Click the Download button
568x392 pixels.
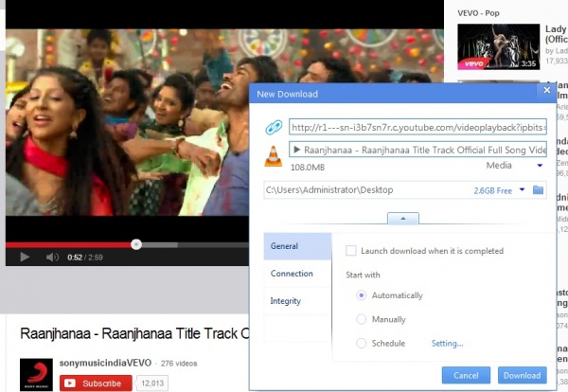tap(522, 375)
